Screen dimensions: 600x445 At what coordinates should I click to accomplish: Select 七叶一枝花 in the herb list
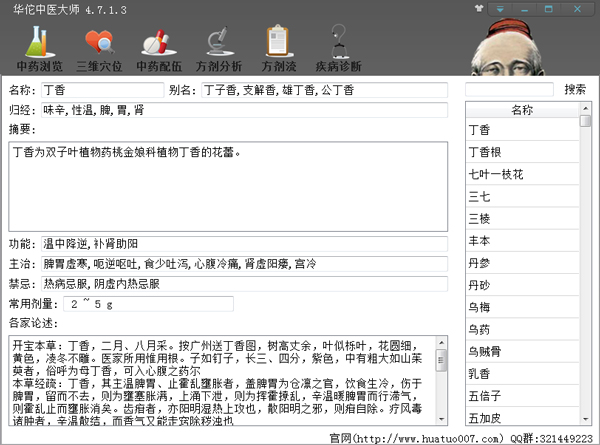coord(522,174)
